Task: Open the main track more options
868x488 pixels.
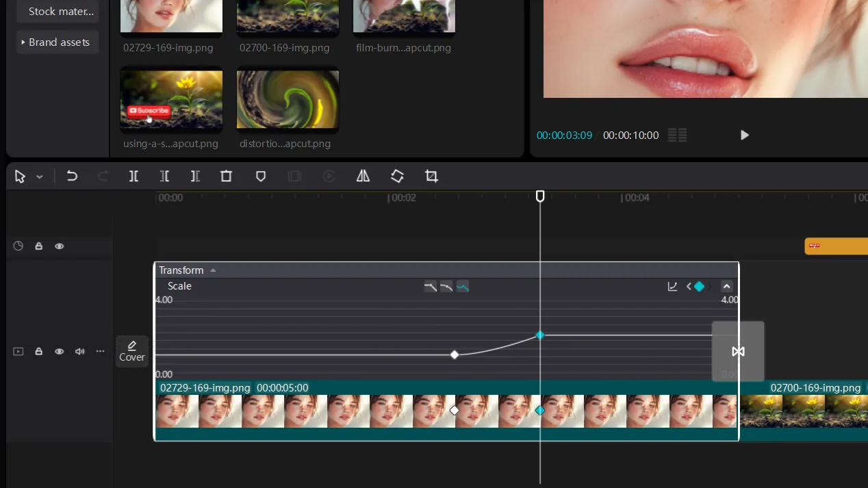Action: [101, 351]
